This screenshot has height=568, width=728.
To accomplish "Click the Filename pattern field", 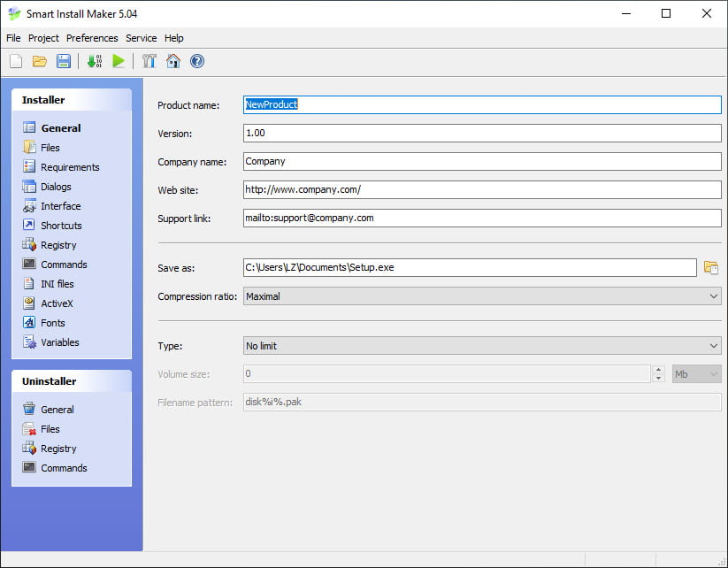I will point(482,403).
